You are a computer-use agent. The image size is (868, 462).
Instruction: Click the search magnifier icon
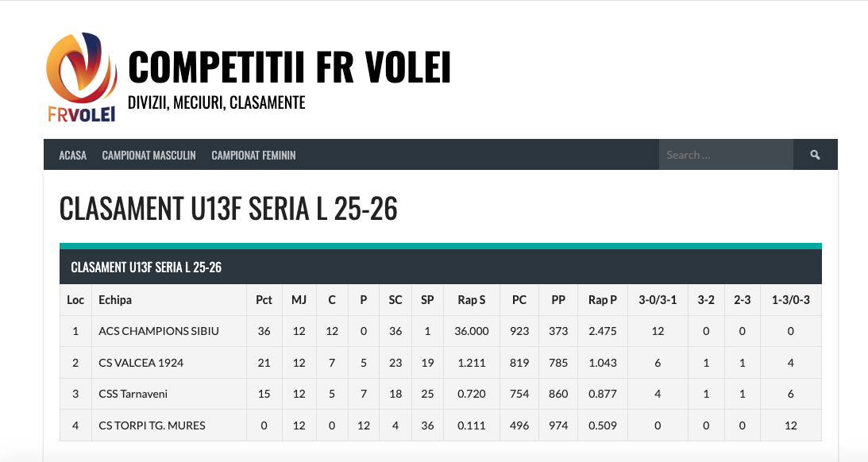(815, 155)
